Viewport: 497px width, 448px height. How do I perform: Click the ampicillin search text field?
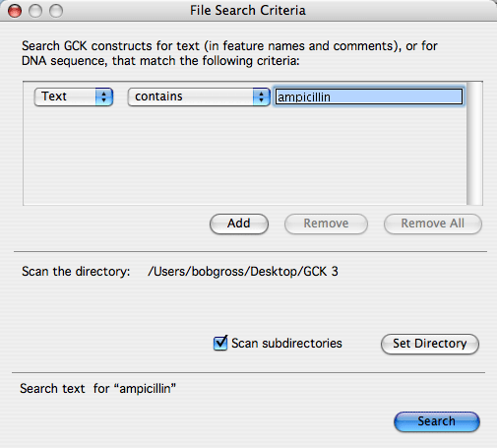tap(369, 96)
